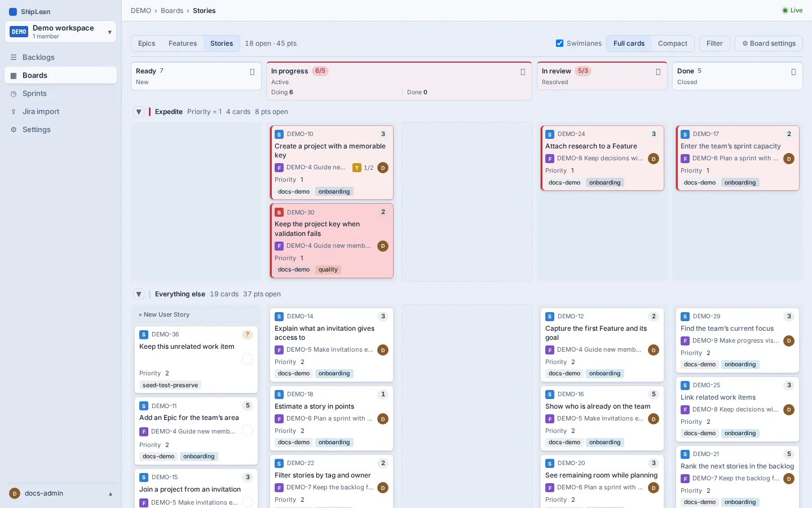Collapse the Everything else swimlane
This screenshot has width=812, height=508.
[x=139, y=294]
